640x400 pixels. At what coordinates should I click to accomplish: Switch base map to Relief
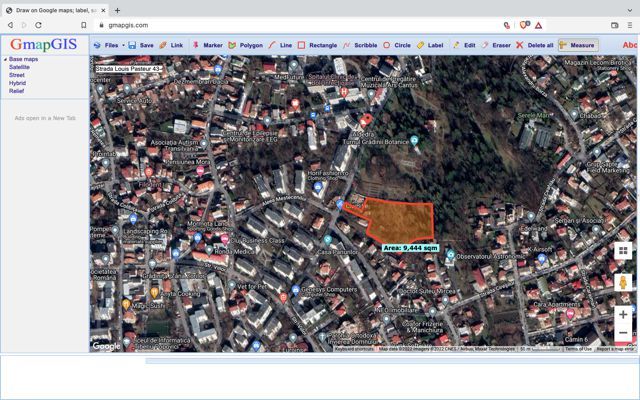16,91
